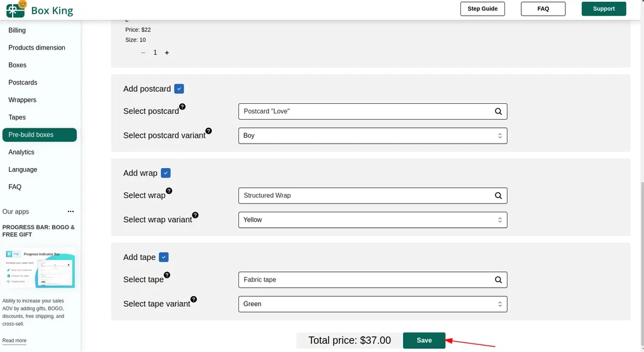The width and height of the screenshot is (644, 352).
Task: Uncheck the Add tape checkbox
Action: point(164,257)
